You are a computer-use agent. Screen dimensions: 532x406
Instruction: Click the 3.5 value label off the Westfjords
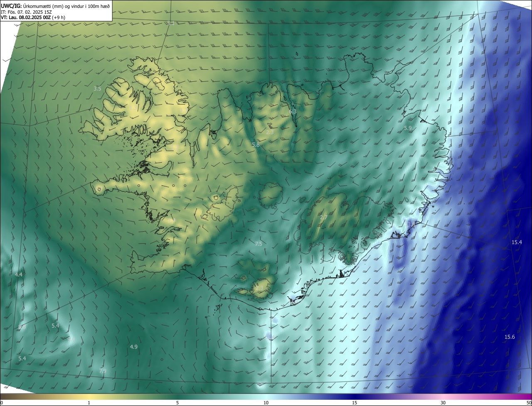[97, 88]
